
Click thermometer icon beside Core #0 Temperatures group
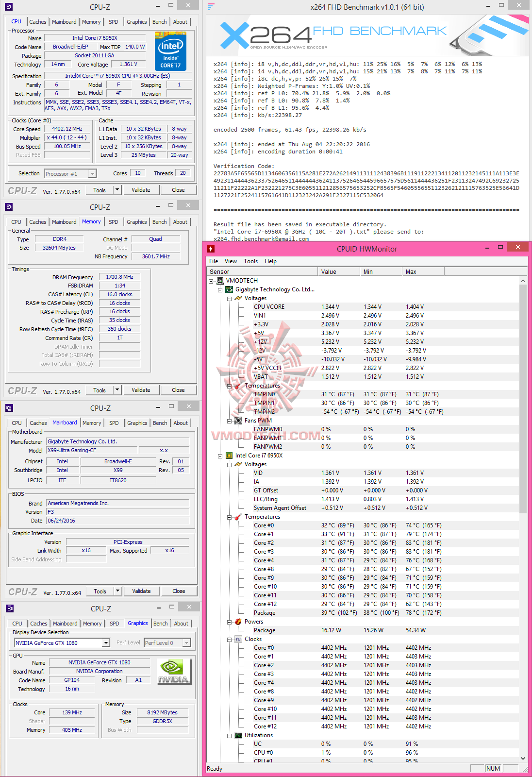pyautogui.click(x=238, y=517)
